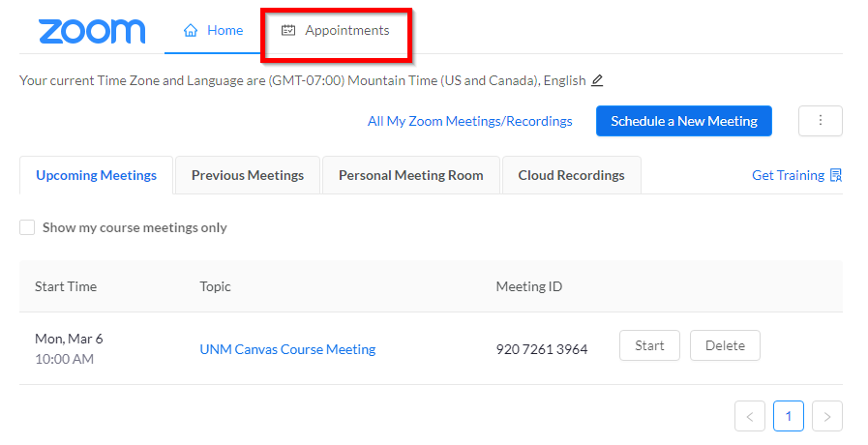The image size is (868, 445).
Task: Delete the Mon, Mar 6 meeting
Action: click(725, 345)
